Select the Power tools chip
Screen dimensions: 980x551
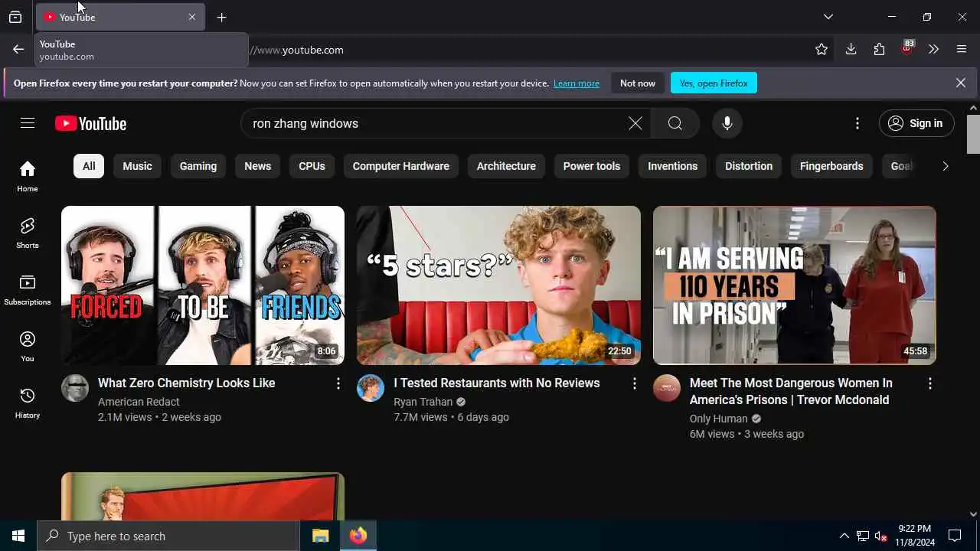click(592, 166)
